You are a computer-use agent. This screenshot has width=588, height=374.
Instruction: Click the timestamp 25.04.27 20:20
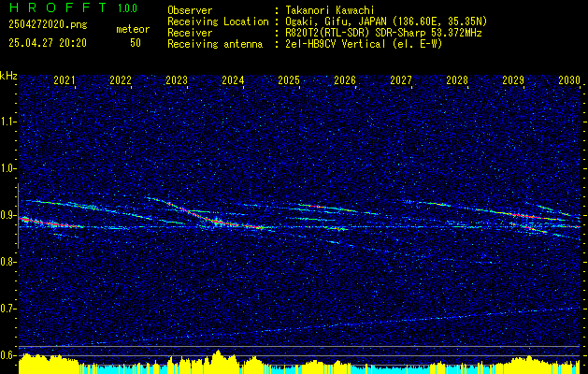pyautogui.click(x=48, y=43)
